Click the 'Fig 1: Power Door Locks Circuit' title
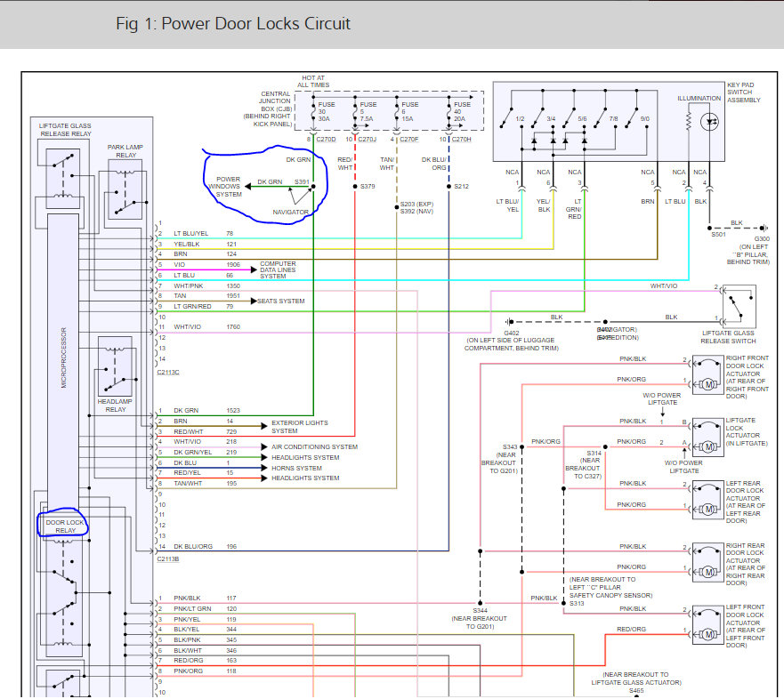The image size is (784, 699). 233,23
